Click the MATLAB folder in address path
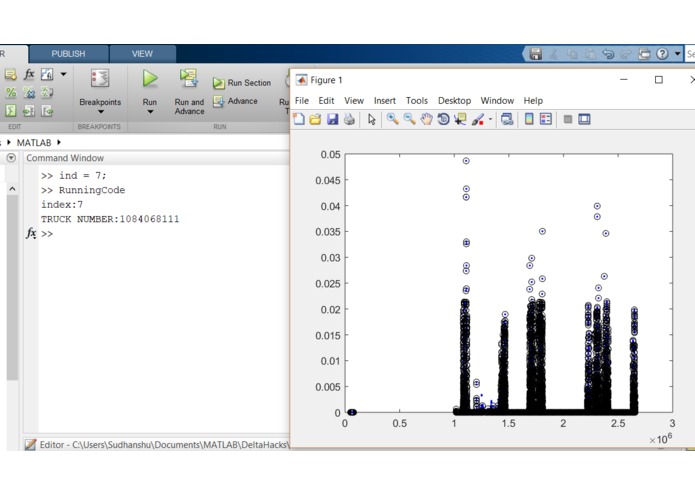The height and width of the screenshot is (494, 695). click(x=34, y=143)
